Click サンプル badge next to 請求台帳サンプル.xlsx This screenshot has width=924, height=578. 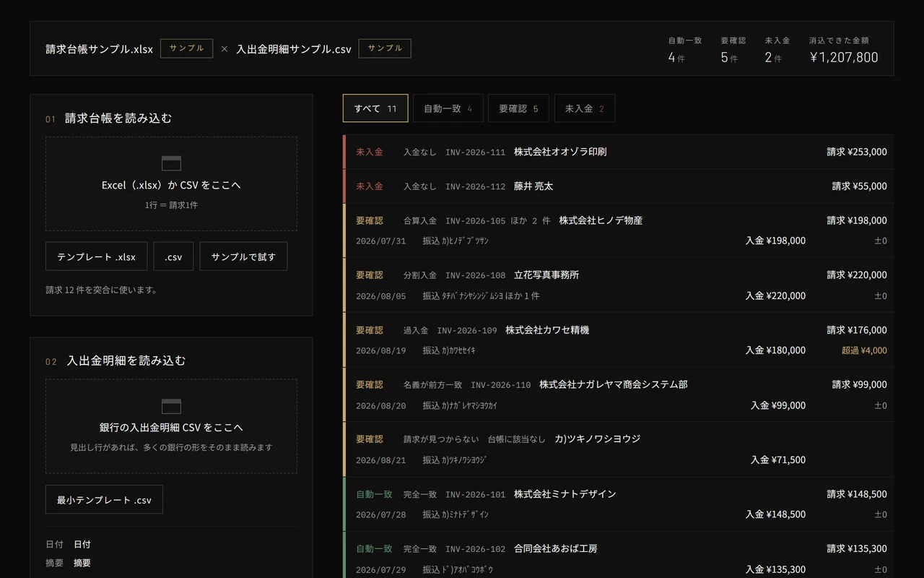coord(186,48)
